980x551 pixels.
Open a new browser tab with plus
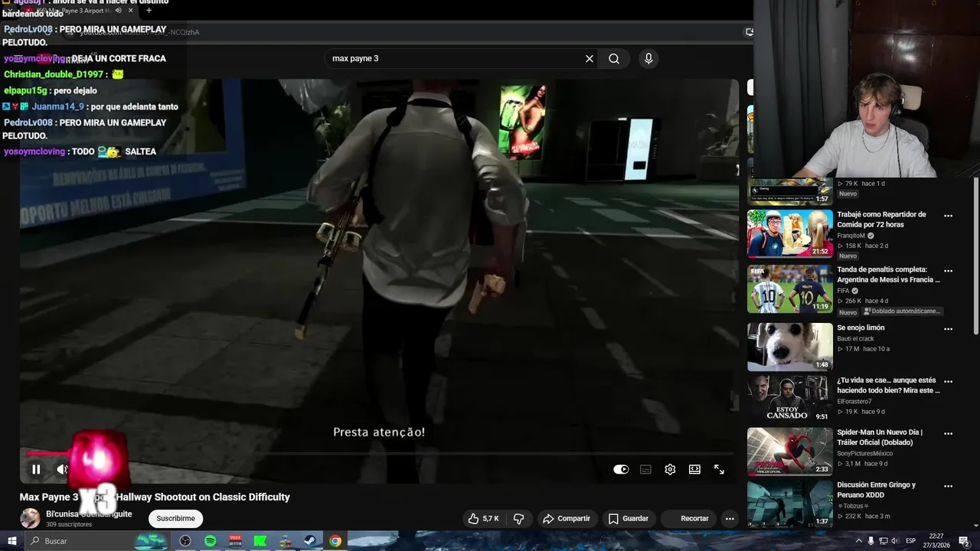point(149,11)
